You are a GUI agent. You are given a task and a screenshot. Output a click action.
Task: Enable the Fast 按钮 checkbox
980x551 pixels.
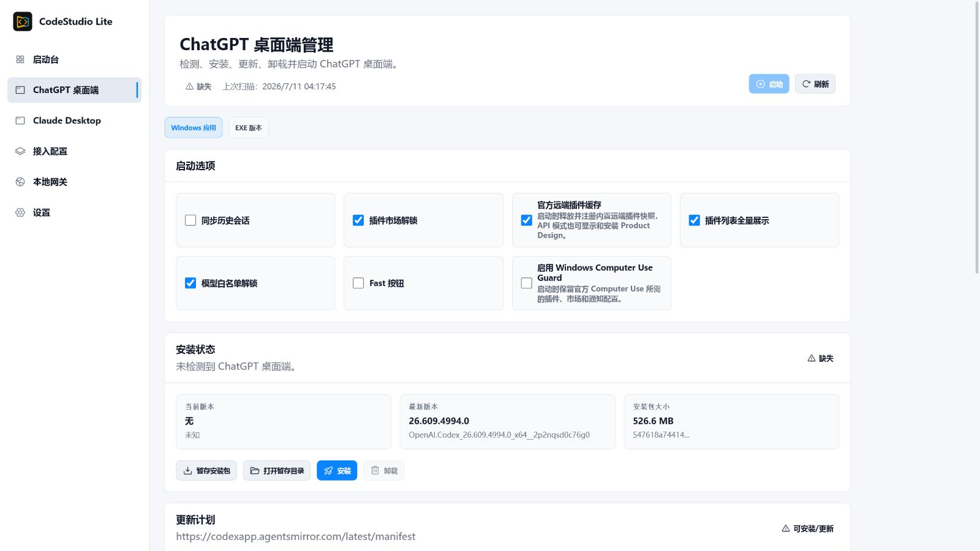point(358,283)
